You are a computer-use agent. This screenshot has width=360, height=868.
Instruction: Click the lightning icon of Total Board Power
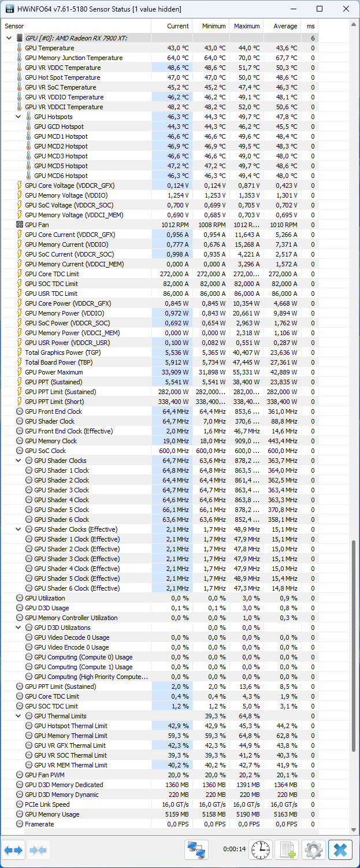point(20,362)
